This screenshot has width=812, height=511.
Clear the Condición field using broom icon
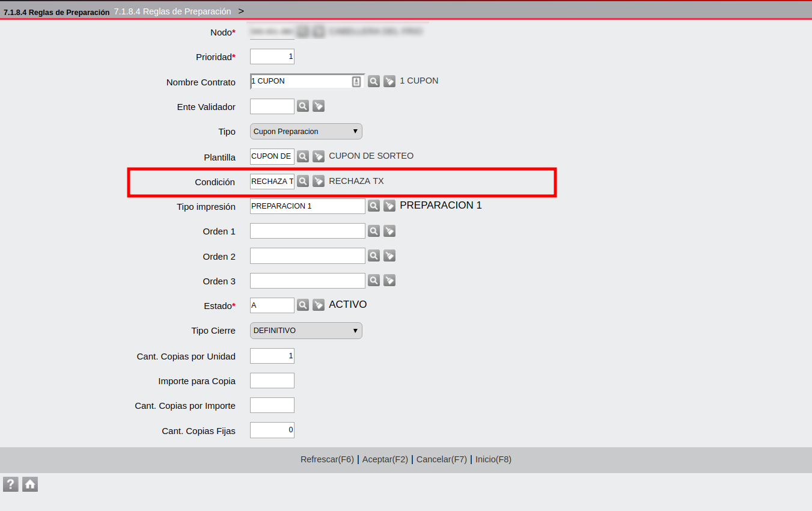pos(319,181)
